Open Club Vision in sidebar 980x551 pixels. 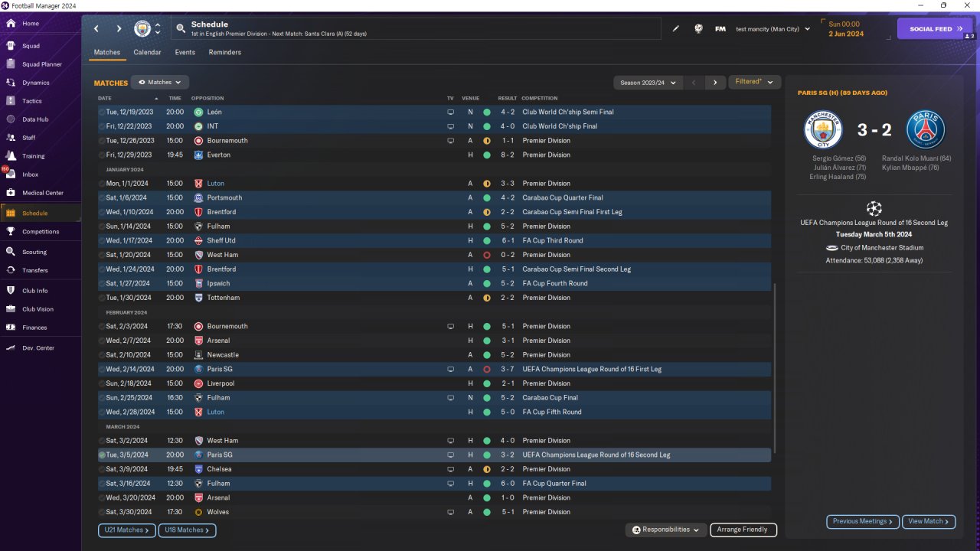(38, 309)
